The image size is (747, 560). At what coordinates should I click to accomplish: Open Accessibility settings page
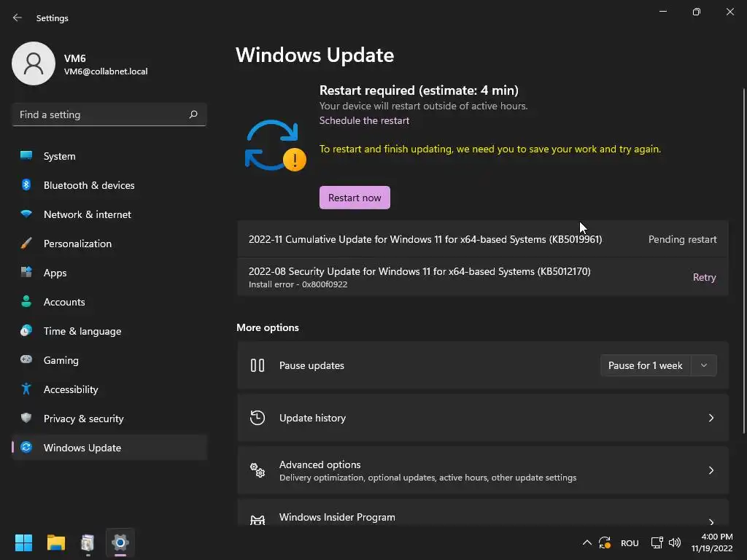109,389
